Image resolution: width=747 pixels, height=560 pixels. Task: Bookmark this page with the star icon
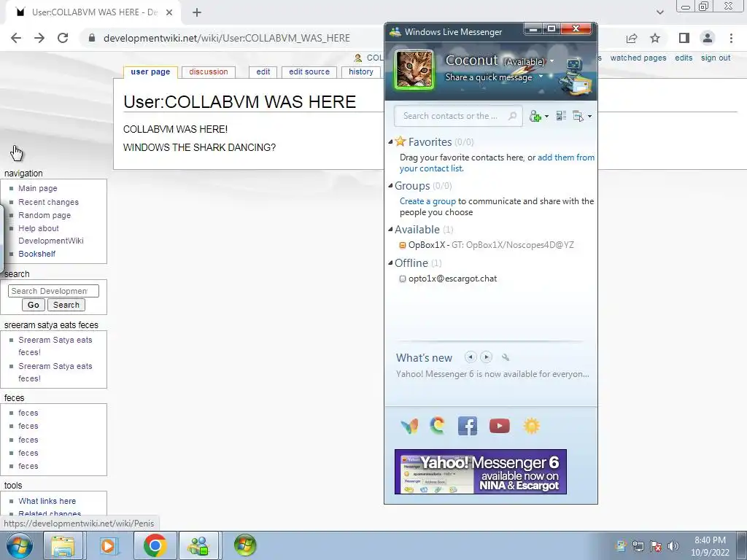pyautogui.click(x=655, y=38)
